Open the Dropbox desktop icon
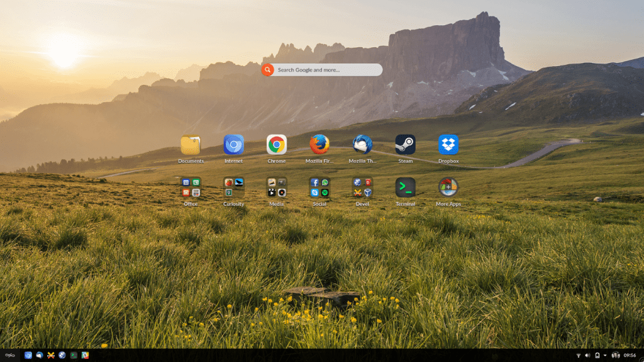This screenshot has height=362, width=644. click(x=448, y=145)
